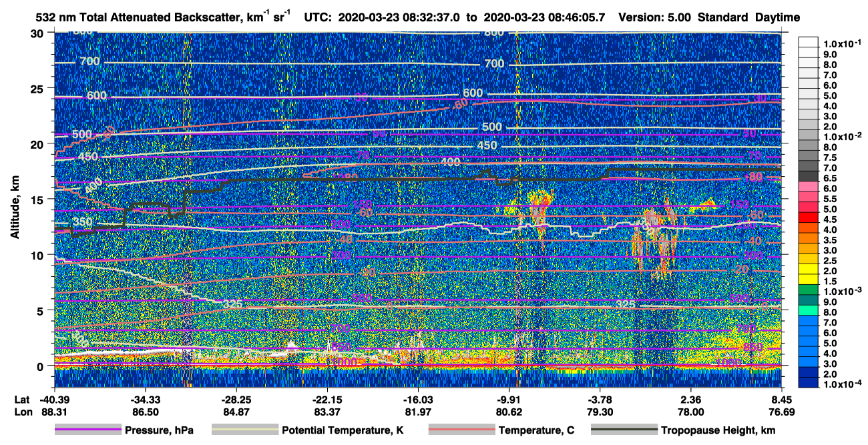Screen dimensions: 868x445
Task: Click latitude value '-3.78'
Action: (x=600, y=400)
